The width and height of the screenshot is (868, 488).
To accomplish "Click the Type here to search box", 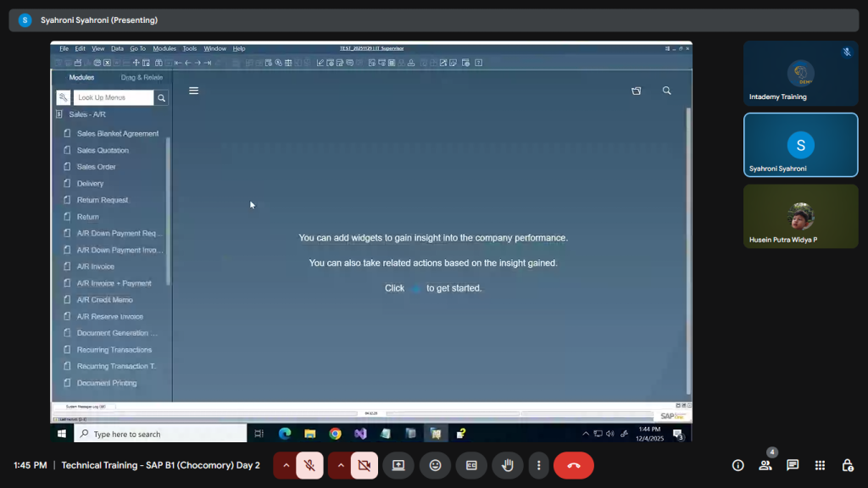I will 160,434.
